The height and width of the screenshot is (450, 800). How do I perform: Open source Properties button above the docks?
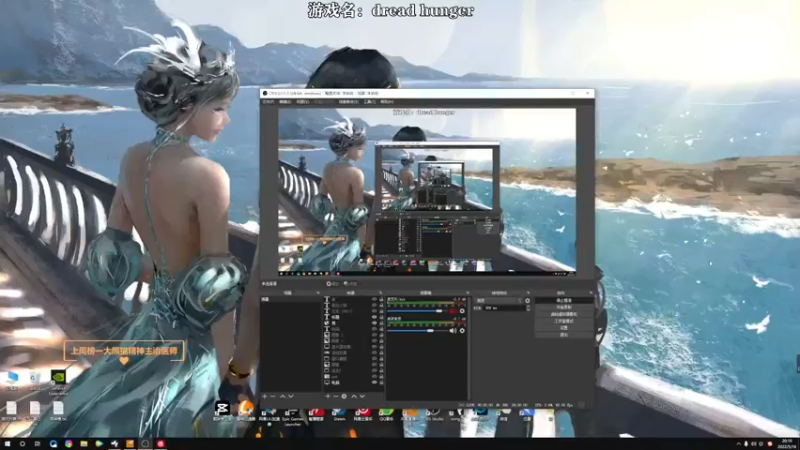click(x=332, y=284)
